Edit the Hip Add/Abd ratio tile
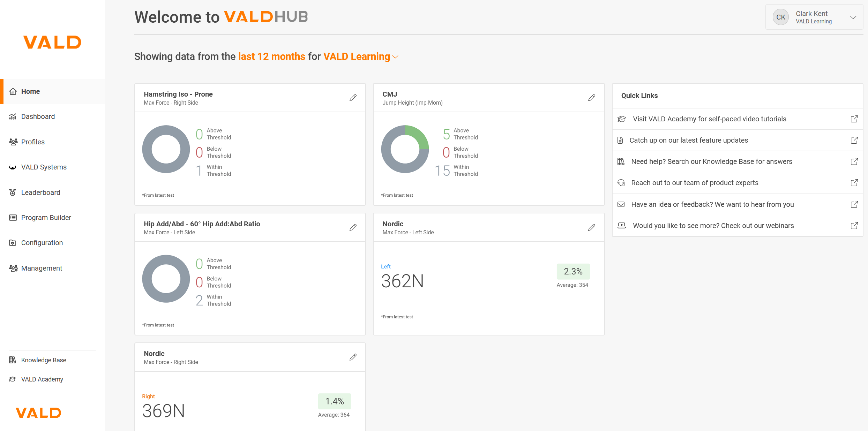This screenshot has width=868, height=431. [x=353, y=227]
